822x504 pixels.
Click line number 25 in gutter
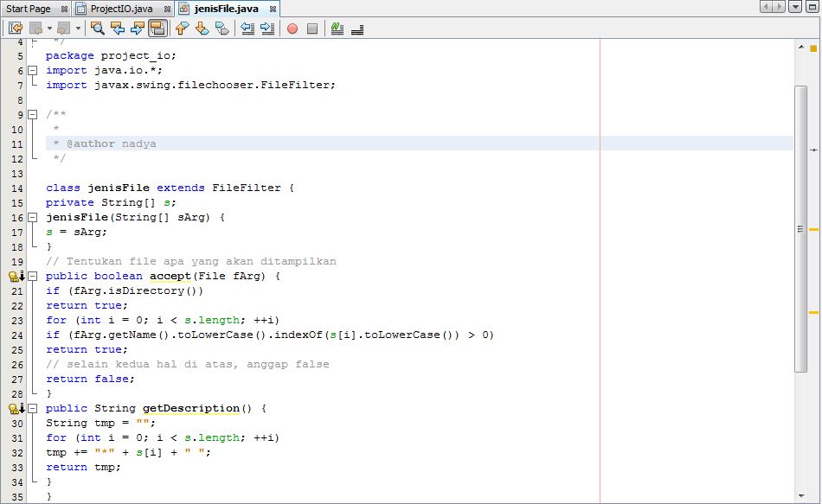(x=17, y=349)
